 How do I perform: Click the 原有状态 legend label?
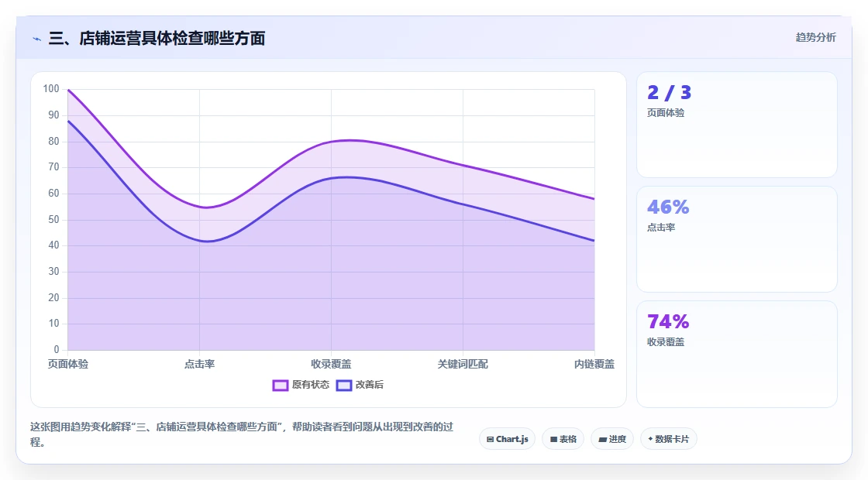pos(311,385)
